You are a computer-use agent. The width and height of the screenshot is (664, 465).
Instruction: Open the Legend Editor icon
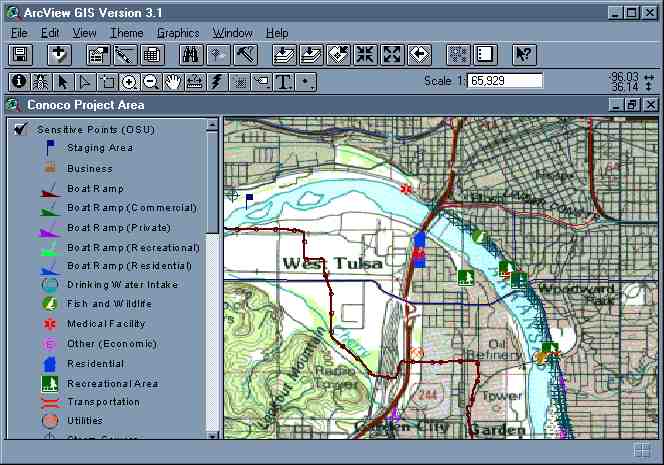point(125,55)
